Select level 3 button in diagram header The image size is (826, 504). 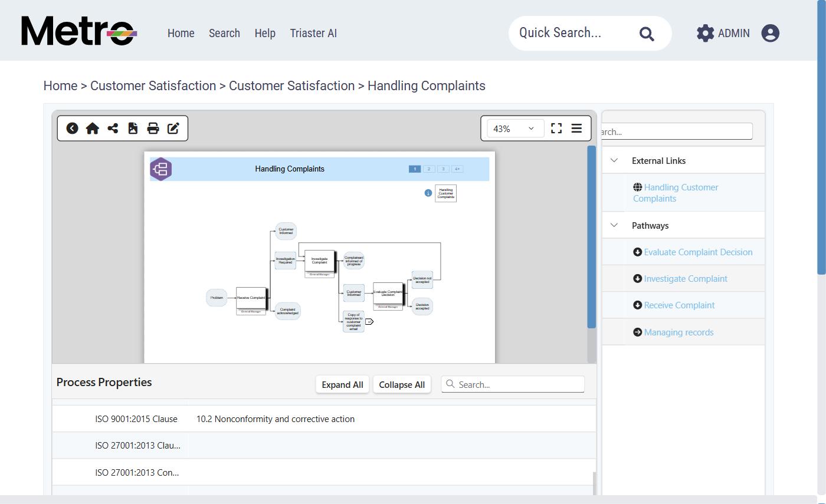[443, 169]
